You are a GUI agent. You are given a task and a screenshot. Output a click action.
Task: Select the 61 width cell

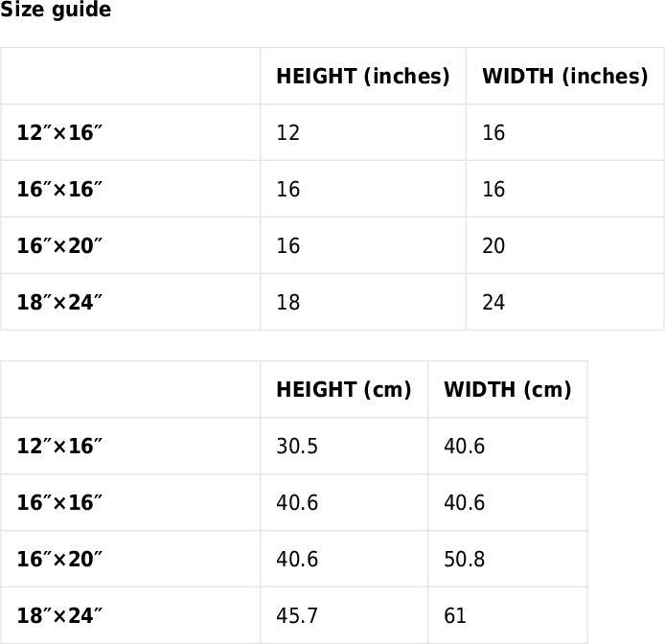point(455,616)
